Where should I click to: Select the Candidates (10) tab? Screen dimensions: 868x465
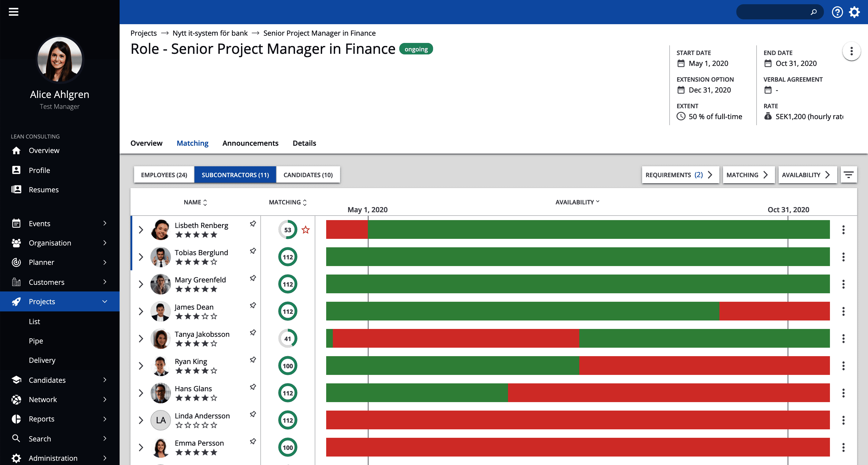(x=308, y=175)
